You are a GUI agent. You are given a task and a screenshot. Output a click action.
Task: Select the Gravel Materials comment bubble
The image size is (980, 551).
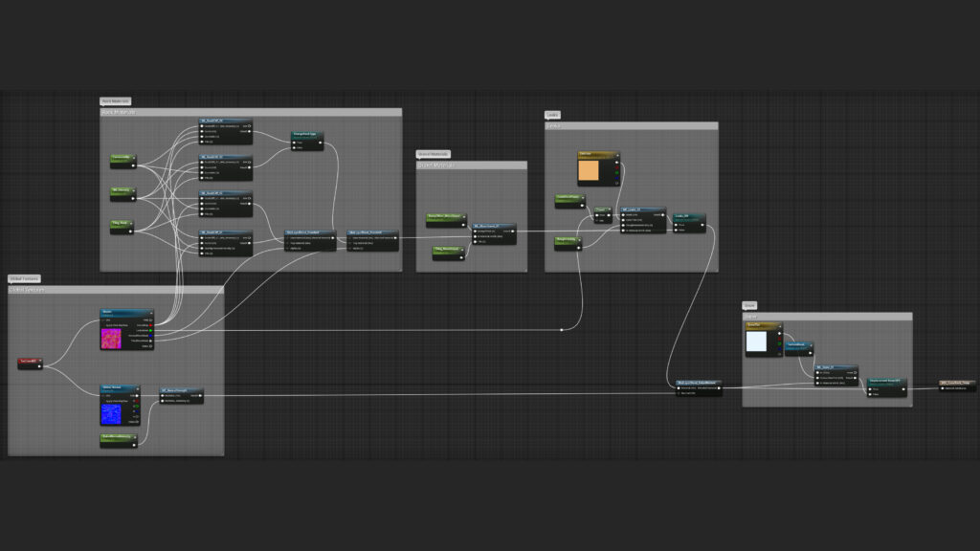coord(433,154)
